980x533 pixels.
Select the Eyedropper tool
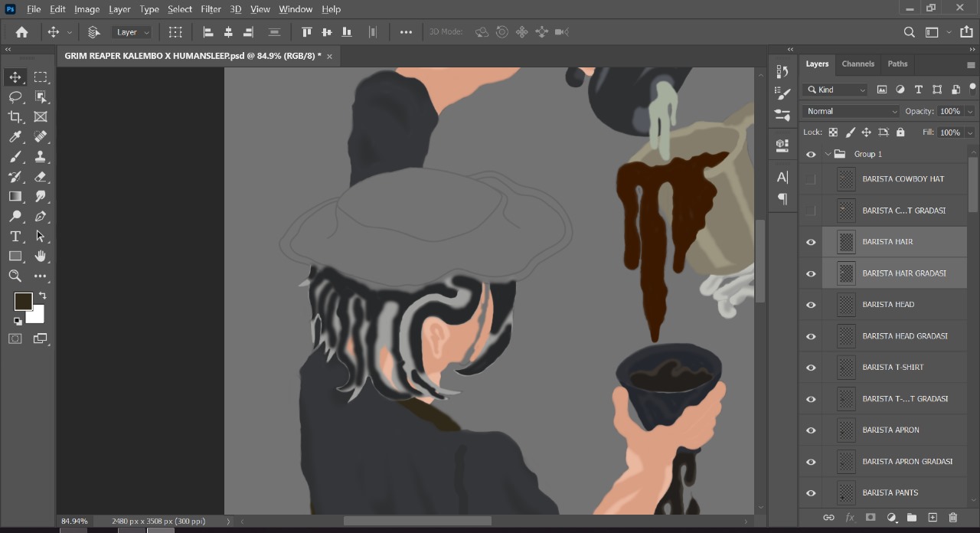coord(15,137)
